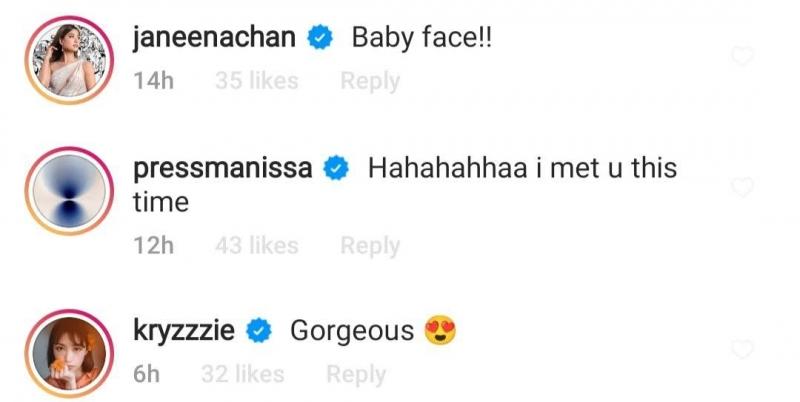Click the verified badge beside kryzzzie
This screenshot has width=800, height=402.
[260, 330]
